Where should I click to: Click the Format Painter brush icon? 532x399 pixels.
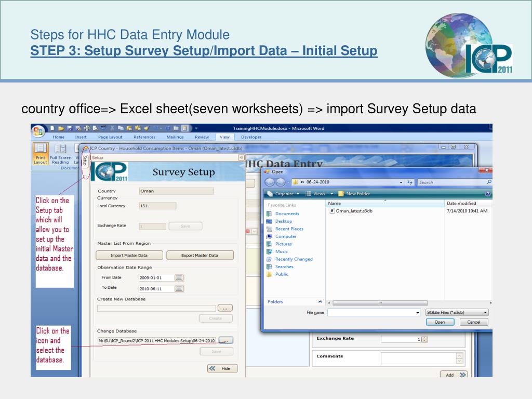[x=146, y=128]
